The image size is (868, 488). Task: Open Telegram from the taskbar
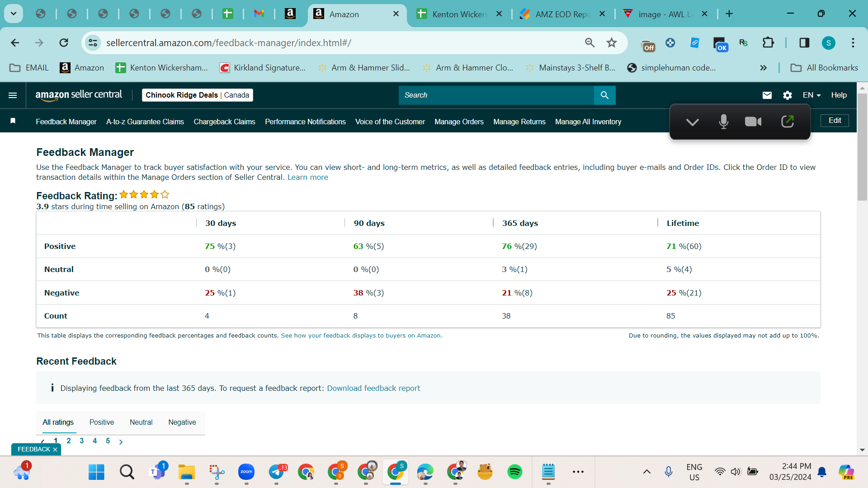pyautogui.click(x=276, y=472)
